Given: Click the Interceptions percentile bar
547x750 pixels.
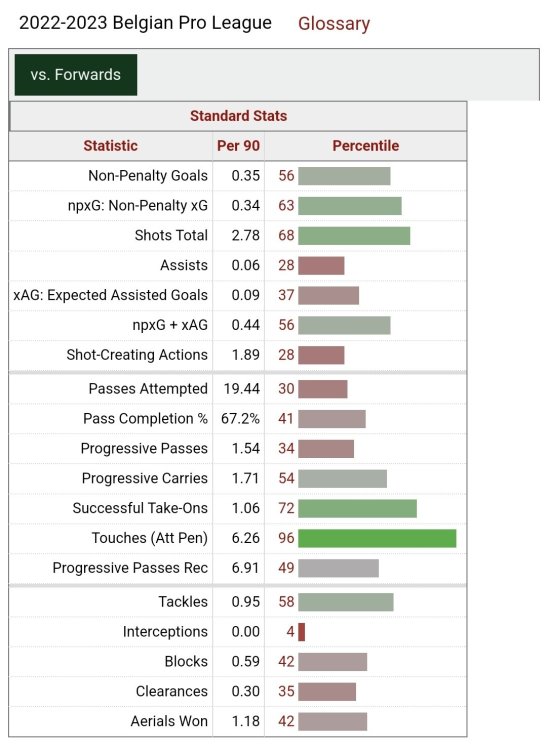Looking at the screenshot, I should pos(302,632).
